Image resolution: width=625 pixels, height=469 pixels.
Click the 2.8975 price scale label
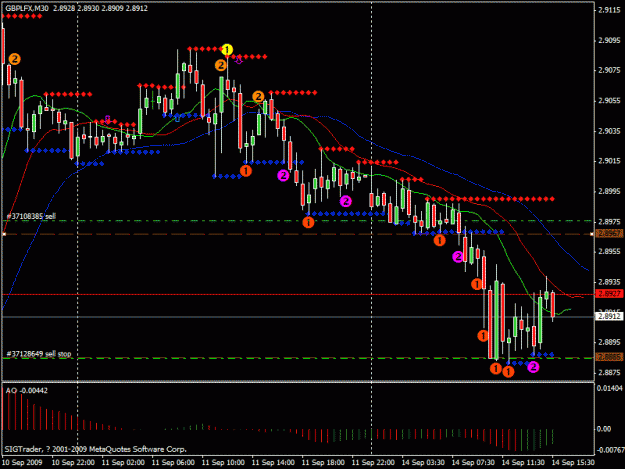click(609, 222)
